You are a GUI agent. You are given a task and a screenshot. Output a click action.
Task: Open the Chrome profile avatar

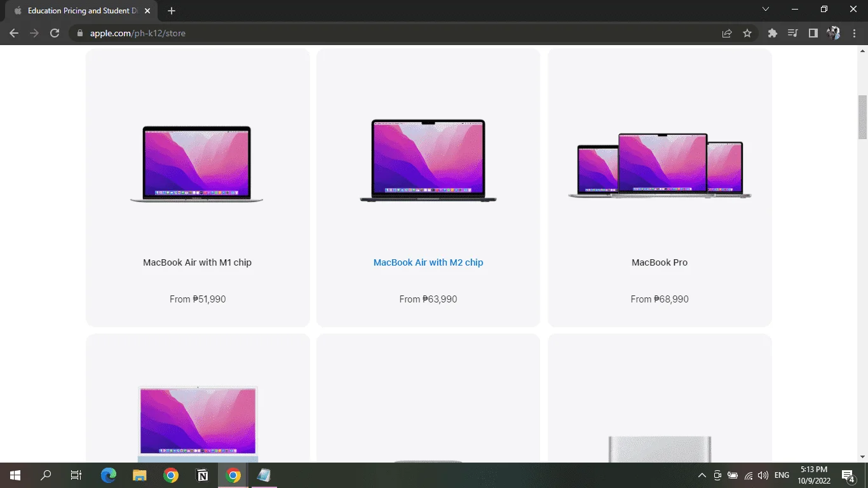click(x=833, y=33)
